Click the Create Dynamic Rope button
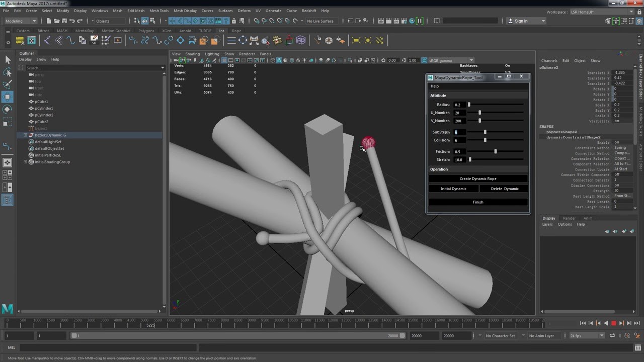644x362 pixels. [477, 178]
